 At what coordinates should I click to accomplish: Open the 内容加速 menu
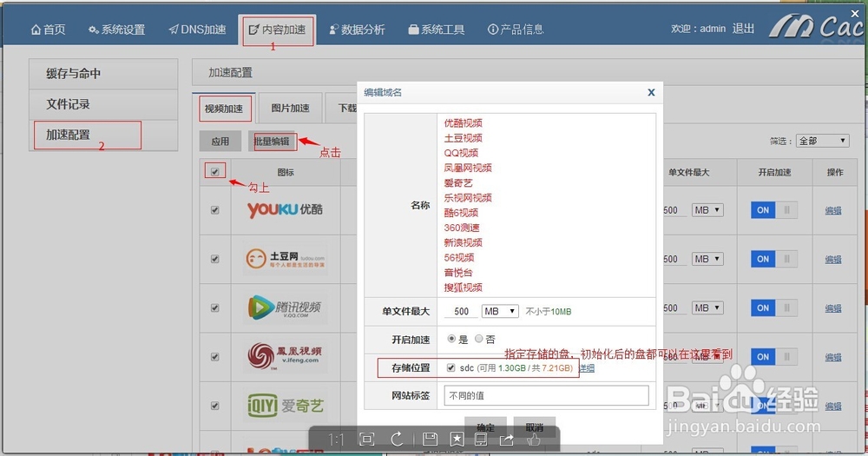coord(278,30)
